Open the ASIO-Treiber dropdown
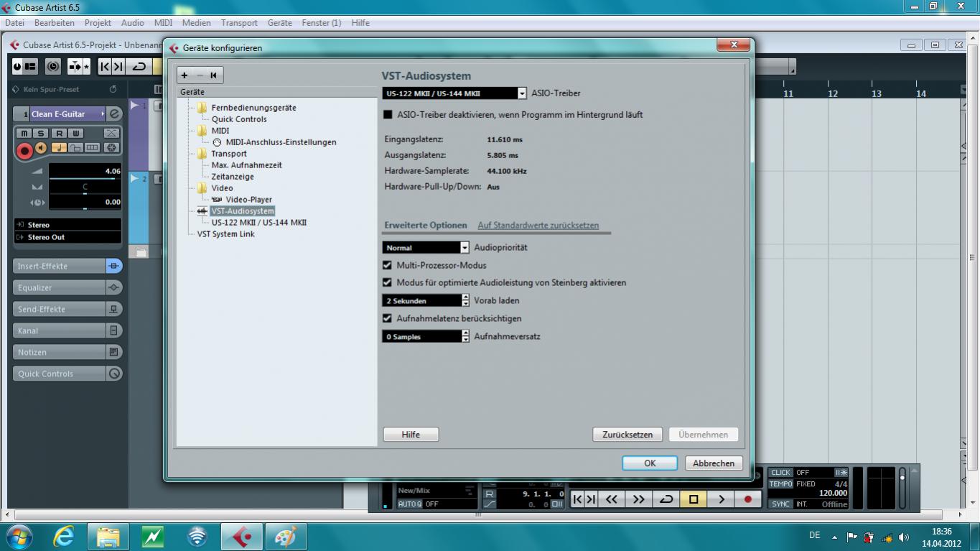980x551 pixels. pyautogui.click(x=522, y=93)
